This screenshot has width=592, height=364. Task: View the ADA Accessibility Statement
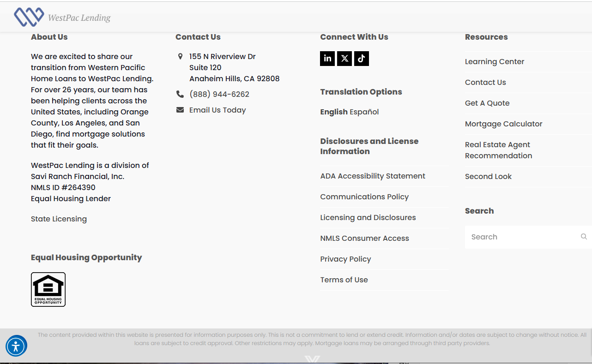(373, 176)
